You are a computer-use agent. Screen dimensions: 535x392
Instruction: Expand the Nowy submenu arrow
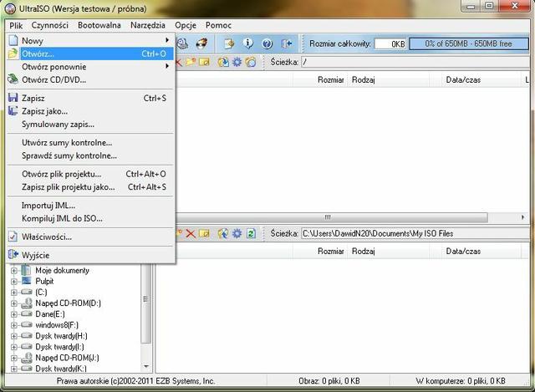coord(167,40)
